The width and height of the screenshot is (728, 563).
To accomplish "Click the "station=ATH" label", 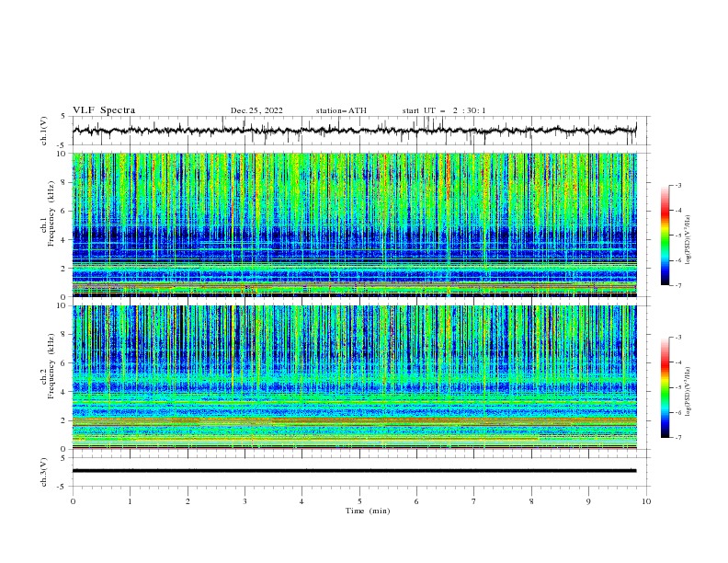I will coord(341,110).
